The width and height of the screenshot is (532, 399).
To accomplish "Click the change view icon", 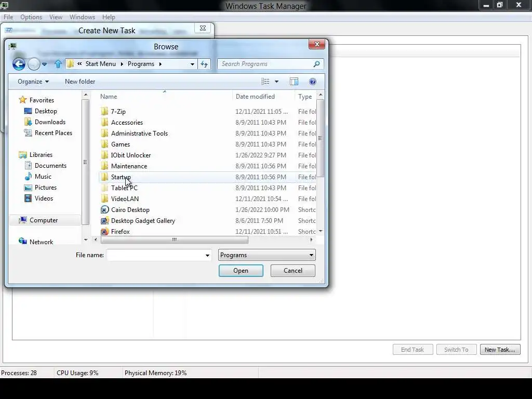I will (265, 82).
